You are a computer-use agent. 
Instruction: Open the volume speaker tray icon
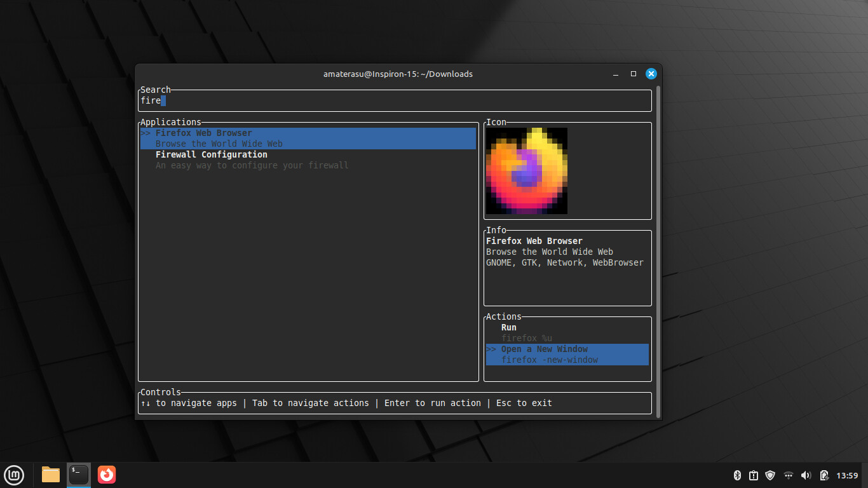[x=806, y=475]
